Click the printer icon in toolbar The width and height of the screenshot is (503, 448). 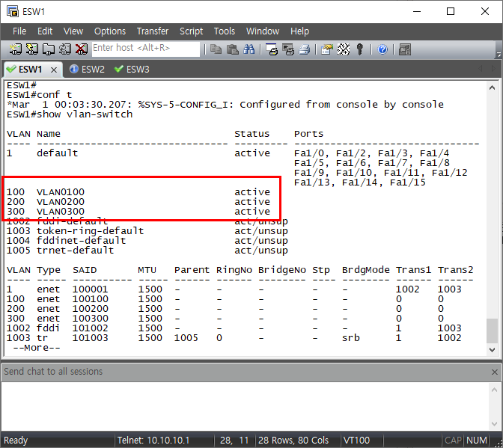[305, 49]
